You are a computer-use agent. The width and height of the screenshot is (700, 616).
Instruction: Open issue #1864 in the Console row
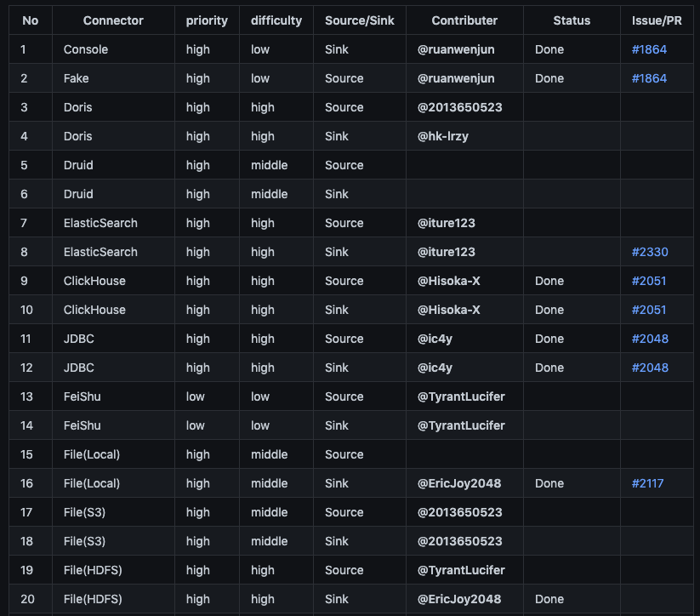point(649,49)
